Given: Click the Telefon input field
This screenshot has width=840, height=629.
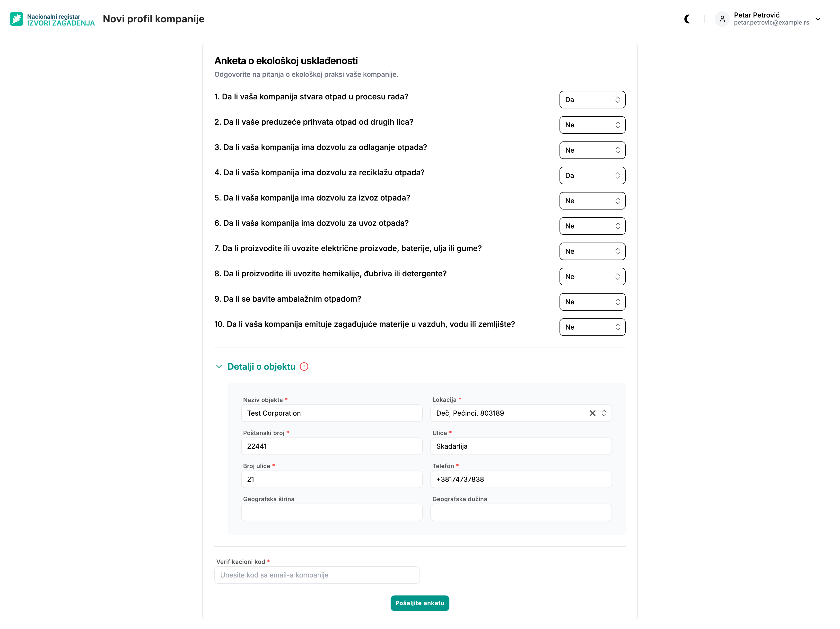Looking at the screenshot, I should [x=521, y=479].
